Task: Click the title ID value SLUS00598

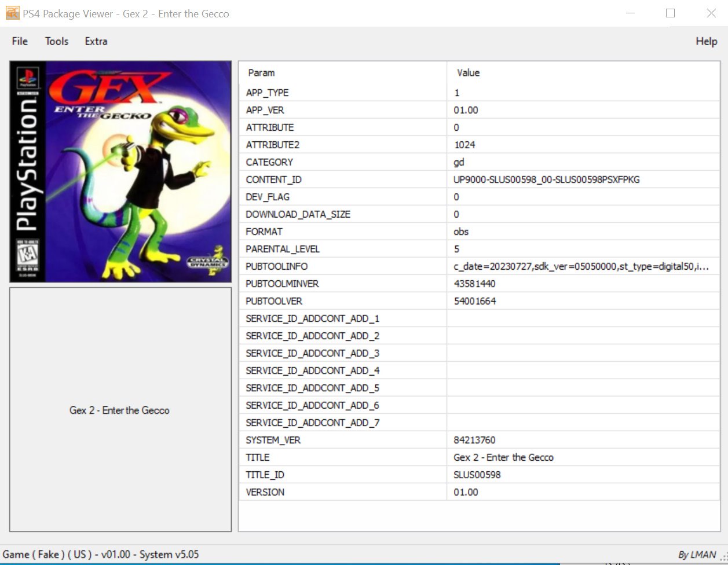Action: pyautogui.click(x=477, y=475)
